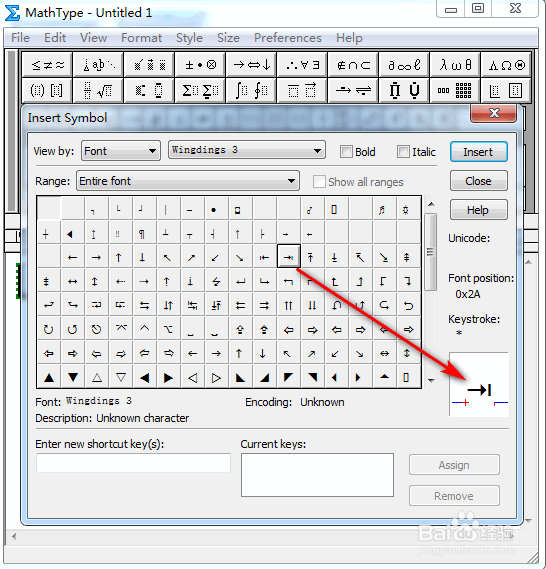546x569 pixels.
Task: Select the solid up triangle symbol
Action: 49,377
